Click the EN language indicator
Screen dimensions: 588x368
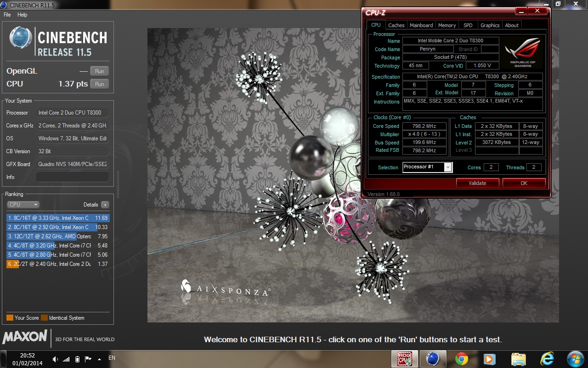[112, 357]
